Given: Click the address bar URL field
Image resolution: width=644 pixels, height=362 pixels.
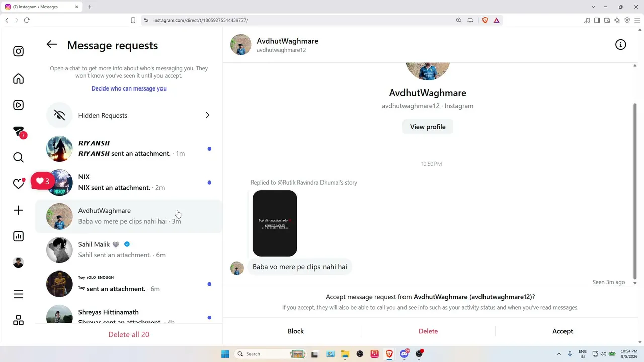Looking at the screenshot, I should click(302, 20).
